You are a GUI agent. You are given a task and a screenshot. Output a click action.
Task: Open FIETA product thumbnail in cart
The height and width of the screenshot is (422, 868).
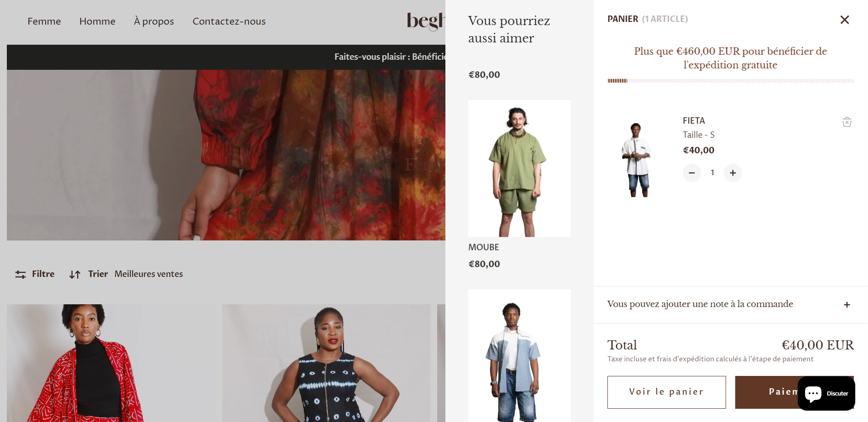tap(636, 158)
